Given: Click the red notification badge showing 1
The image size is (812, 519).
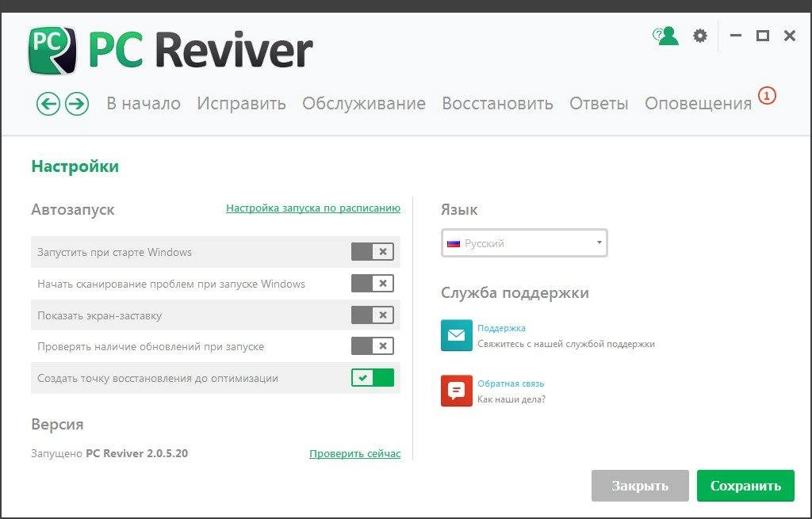Looking at the screenshot, I should click(767, 95).
